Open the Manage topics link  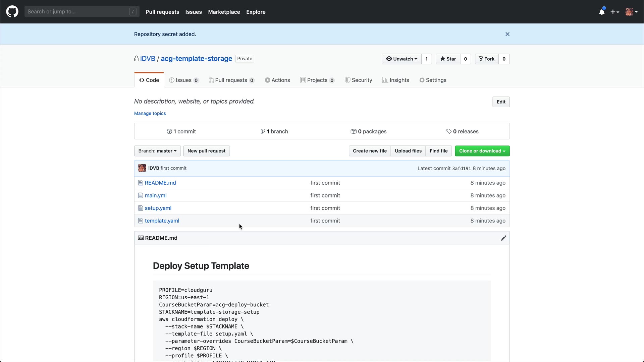tap(150, 113)
